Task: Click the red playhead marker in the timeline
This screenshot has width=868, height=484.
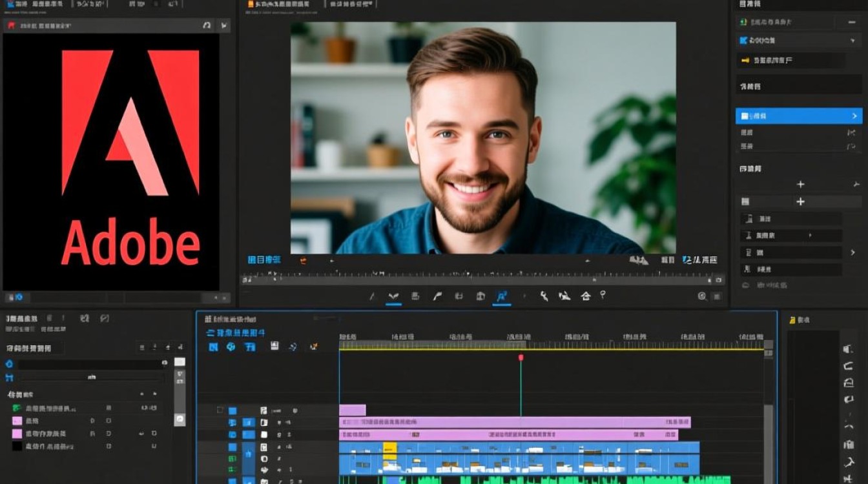Action: tap(521, 358)
